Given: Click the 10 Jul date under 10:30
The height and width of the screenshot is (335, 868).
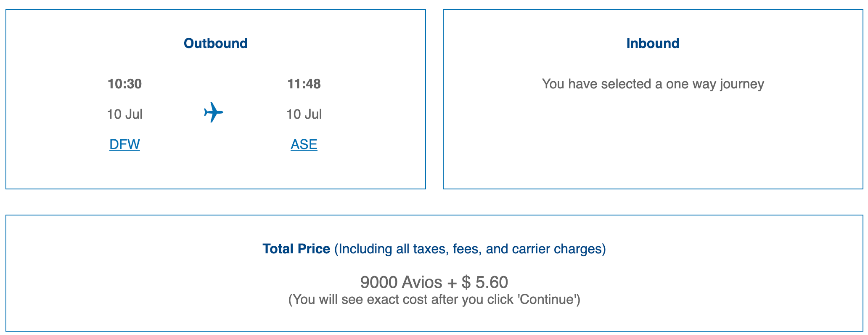Looking at the screenshot, I should pos(124,114).
